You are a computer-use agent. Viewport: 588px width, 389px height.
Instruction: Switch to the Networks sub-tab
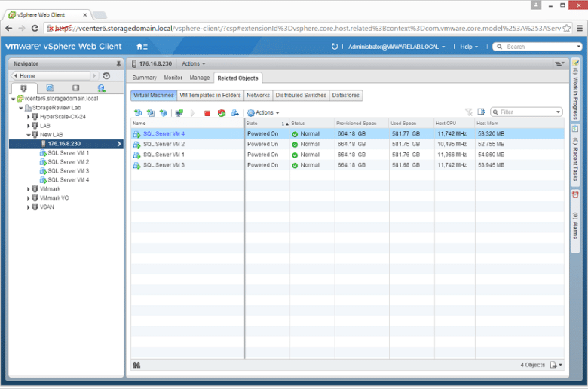click(258, 95)
